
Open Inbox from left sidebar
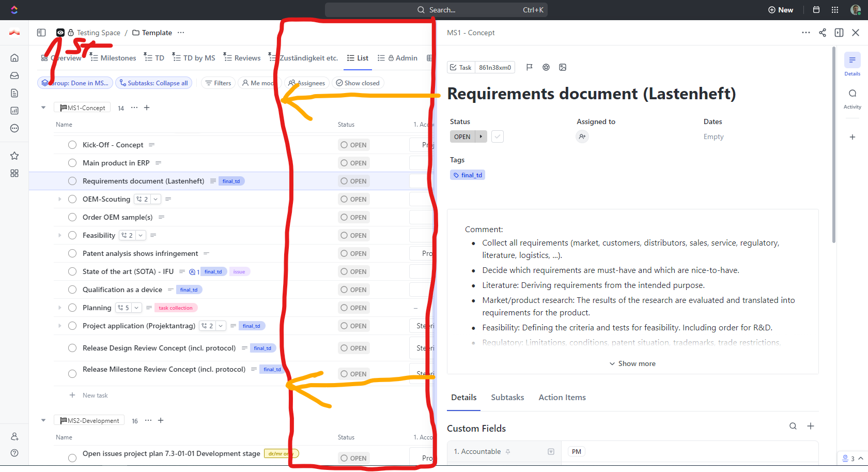coord(14,75)
